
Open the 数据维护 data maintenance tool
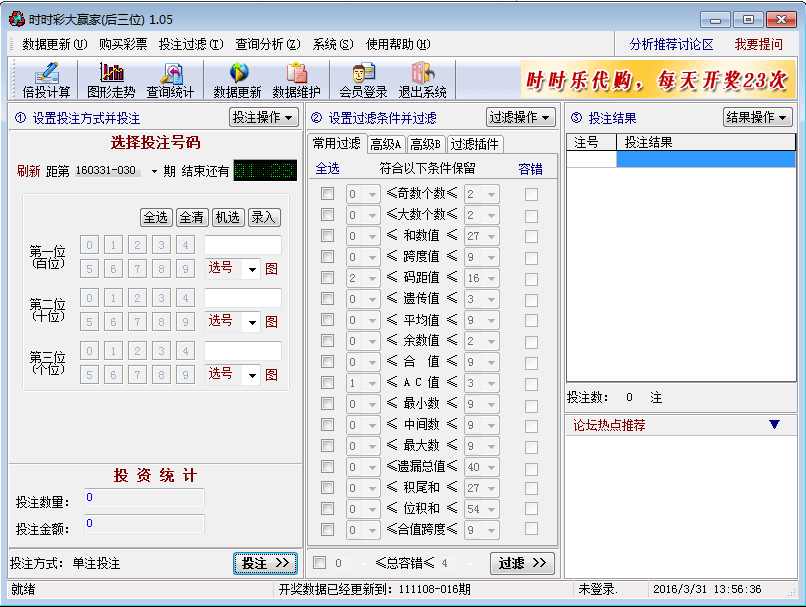coord(296,80)
